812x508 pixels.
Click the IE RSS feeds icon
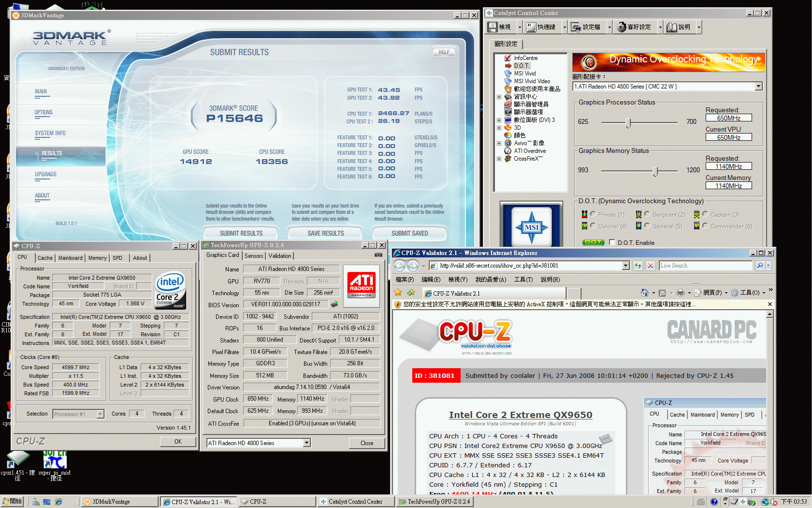[x=662, y=293]
